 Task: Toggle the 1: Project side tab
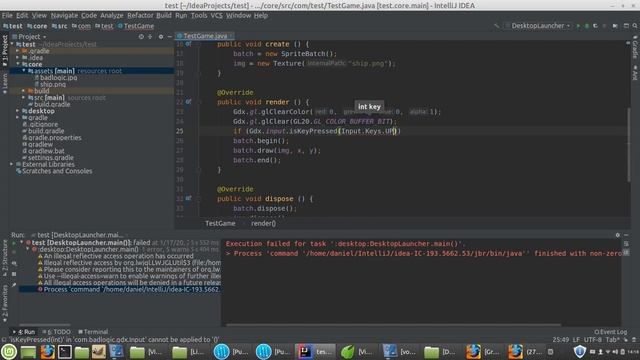point(5,50)
